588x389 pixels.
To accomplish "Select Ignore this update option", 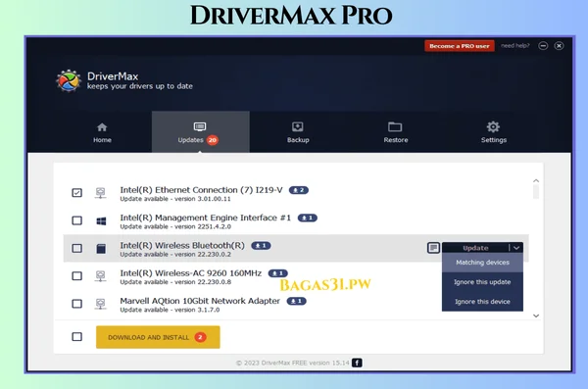I will (482, 282).
